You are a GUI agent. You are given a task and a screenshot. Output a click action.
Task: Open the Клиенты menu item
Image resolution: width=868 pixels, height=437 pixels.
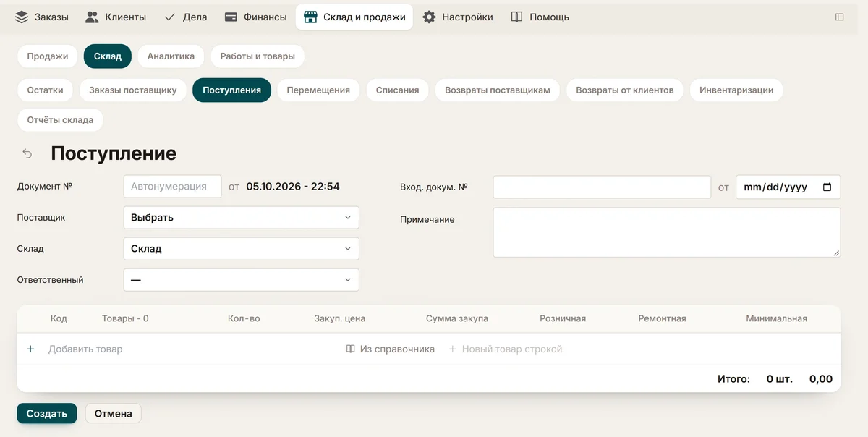pos(116,17)
